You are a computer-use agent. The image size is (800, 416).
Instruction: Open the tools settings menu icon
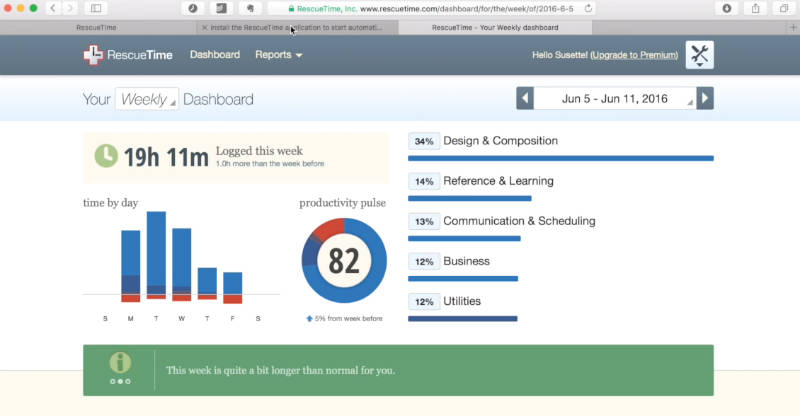(699, 55)
